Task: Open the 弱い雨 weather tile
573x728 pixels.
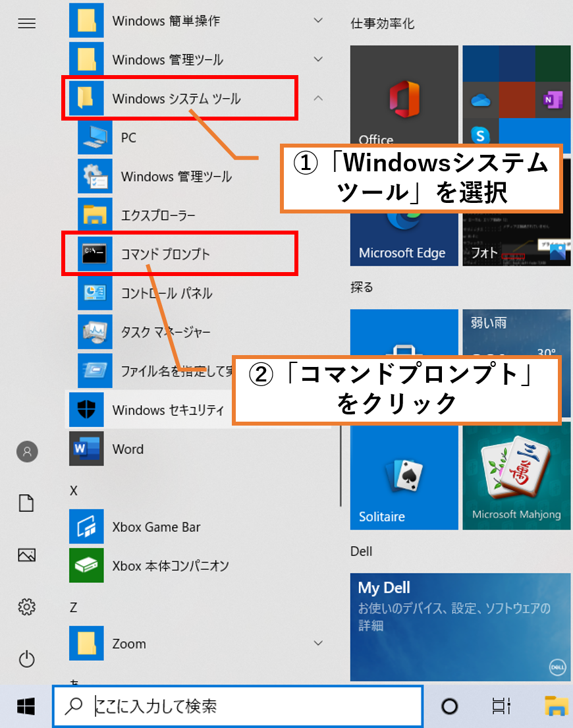Action: click(x=516, y=333)
